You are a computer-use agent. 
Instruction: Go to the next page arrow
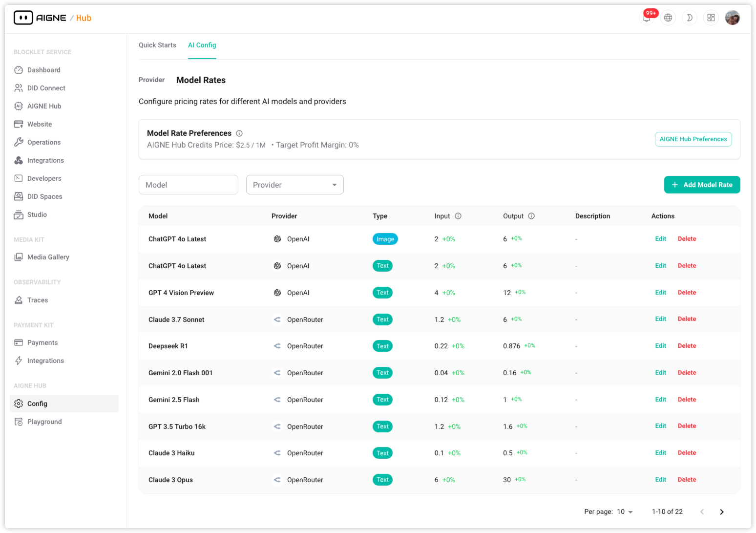[x=721, y=512]
